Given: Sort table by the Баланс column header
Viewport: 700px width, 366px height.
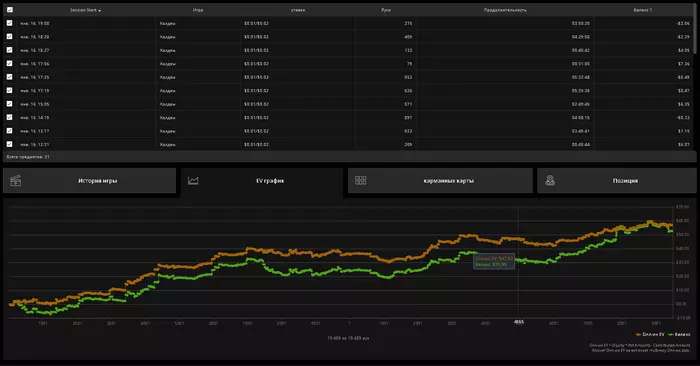Looking at the screenshot, I should [642, 10].
